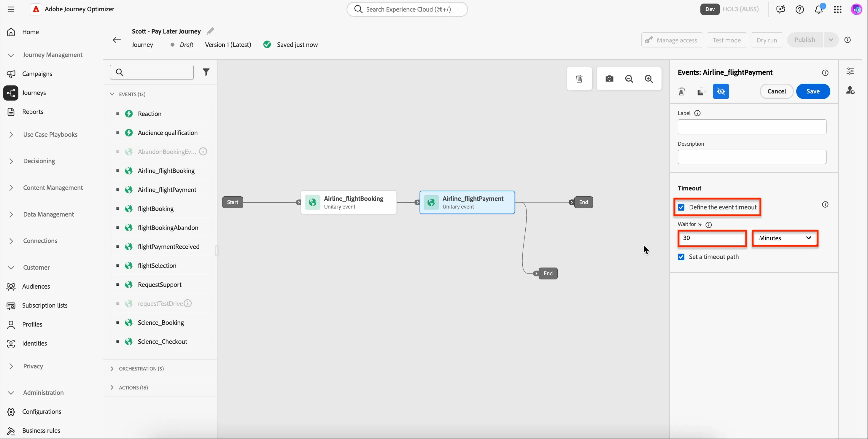Take a canvas screenshot with camera icon
This screenshot has width=868, height=439.
click(x=609, y=79)
